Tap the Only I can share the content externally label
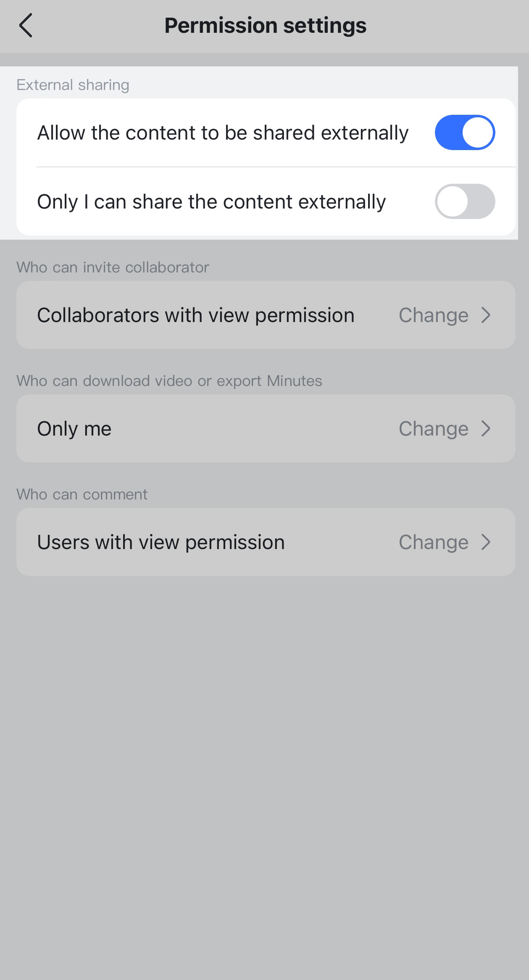 [211, 202]
